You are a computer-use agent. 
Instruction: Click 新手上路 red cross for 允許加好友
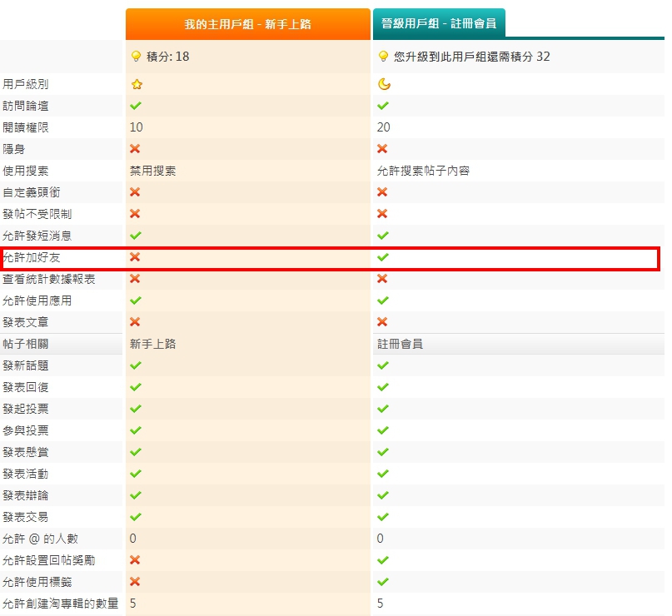tap(135, 257)
